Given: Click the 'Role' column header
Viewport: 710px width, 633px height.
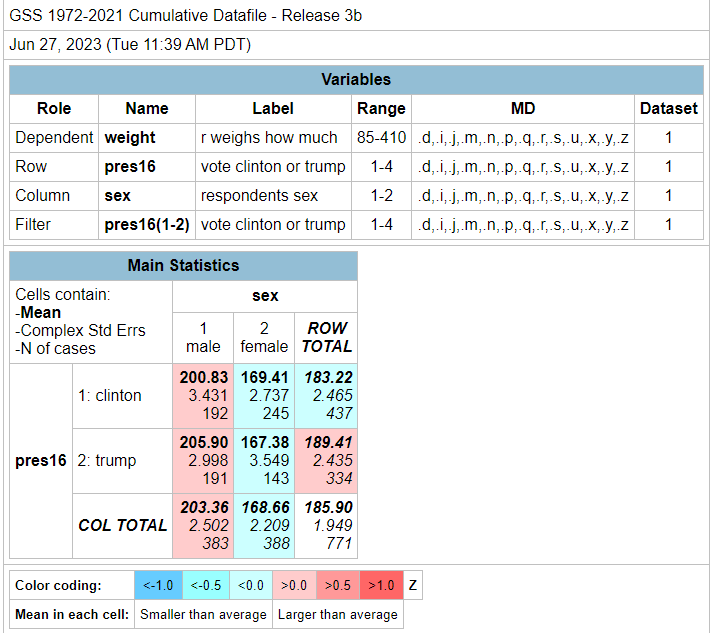Looking at the screenshot, I should pos(54,109).
